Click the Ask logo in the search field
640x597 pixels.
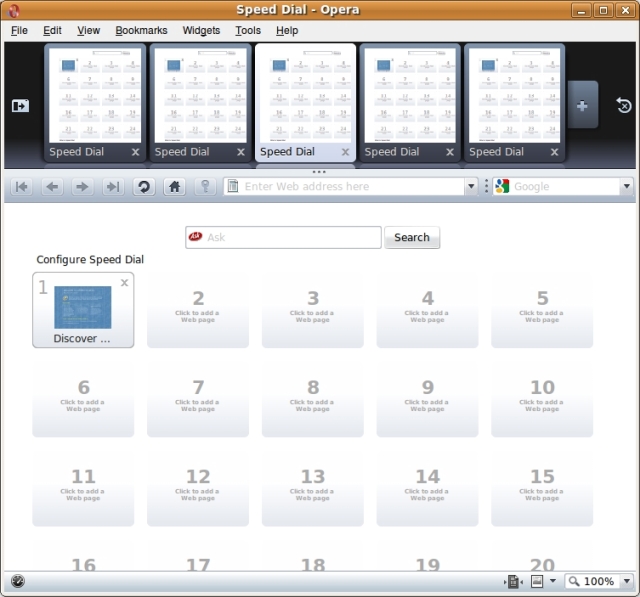(x=196, y=237)
